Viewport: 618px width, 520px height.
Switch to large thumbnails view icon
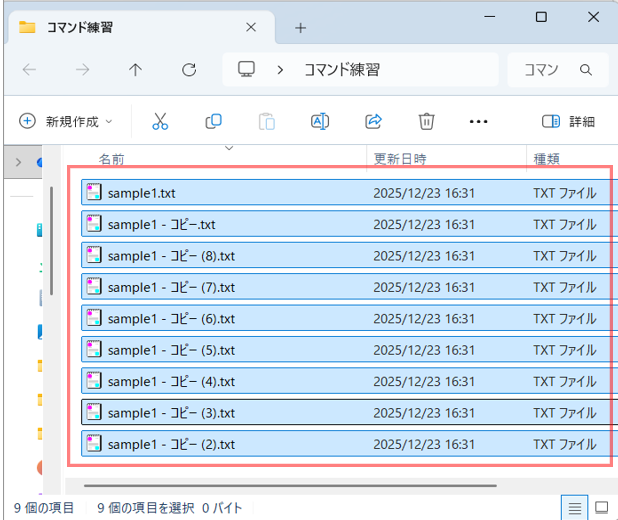click(x=602, y=507)
